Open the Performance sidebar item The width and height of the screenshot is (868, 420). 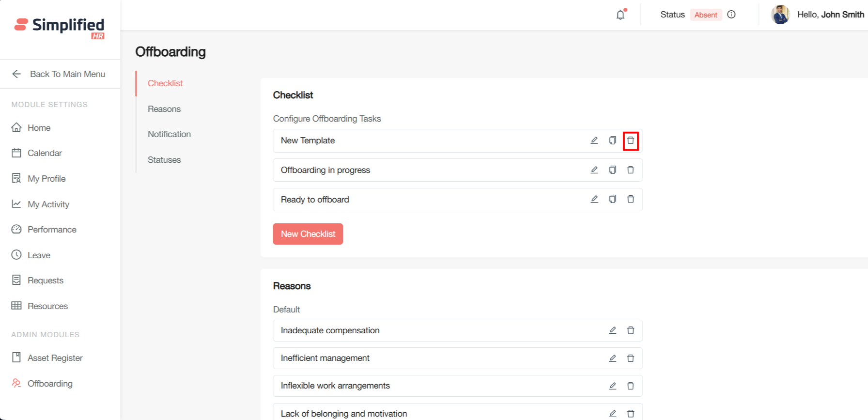coord(52,230)
